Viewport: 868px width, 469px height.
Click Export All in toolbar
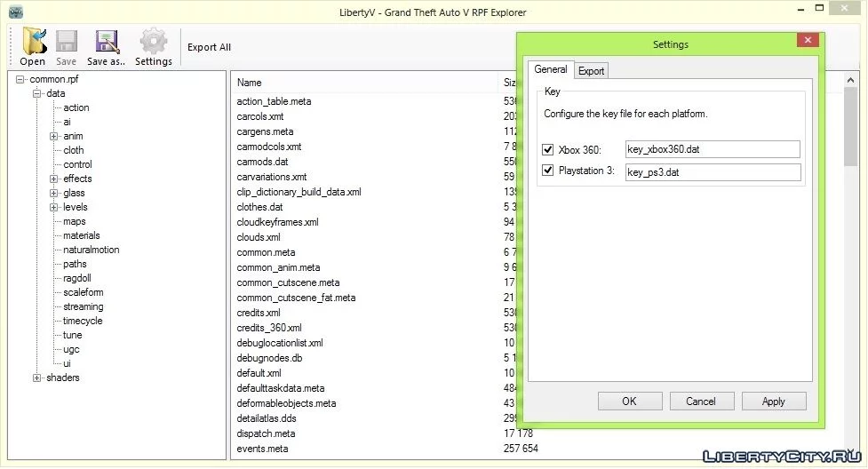209,47
